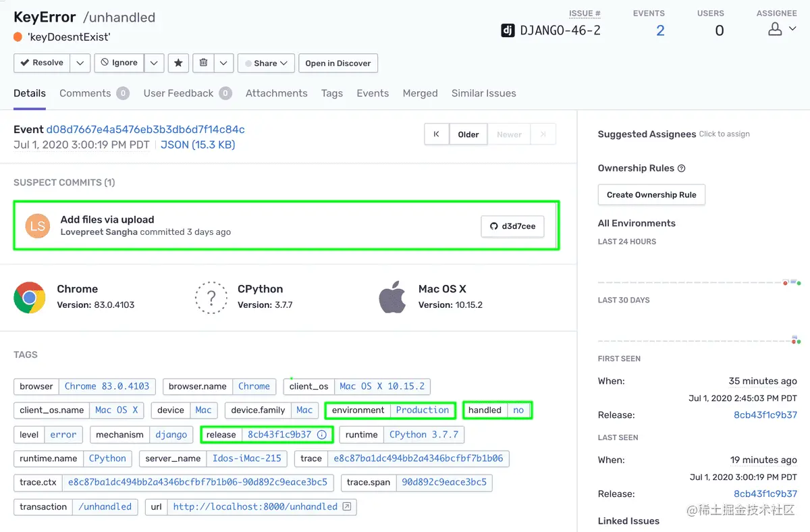View the Similar Issues tab

[x=483, y=93]
